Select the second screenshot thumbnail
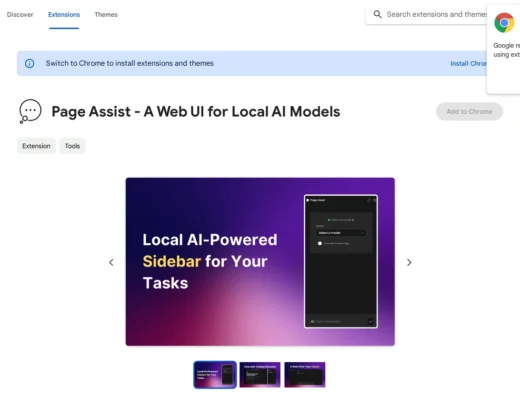The height and width of the screenshot is (397, 520). click(x=260, y=375)
